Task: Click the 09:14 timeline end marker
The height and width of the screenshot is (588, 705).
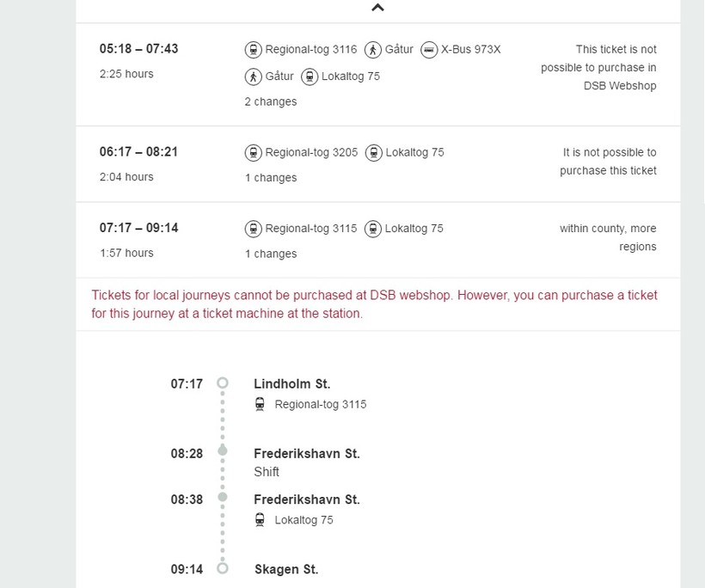Action: point(223,568)
